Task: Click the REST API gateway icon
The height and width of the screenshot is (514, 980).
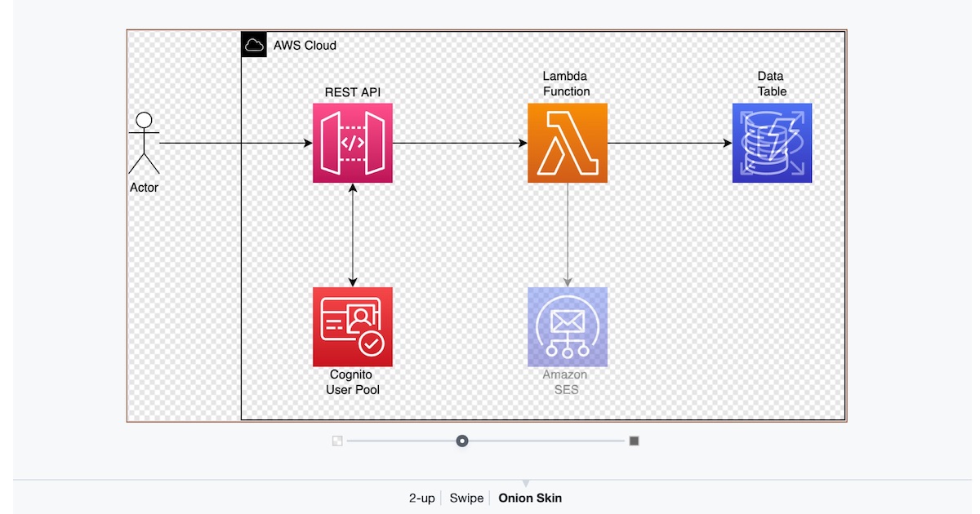Action: point(352,143)
